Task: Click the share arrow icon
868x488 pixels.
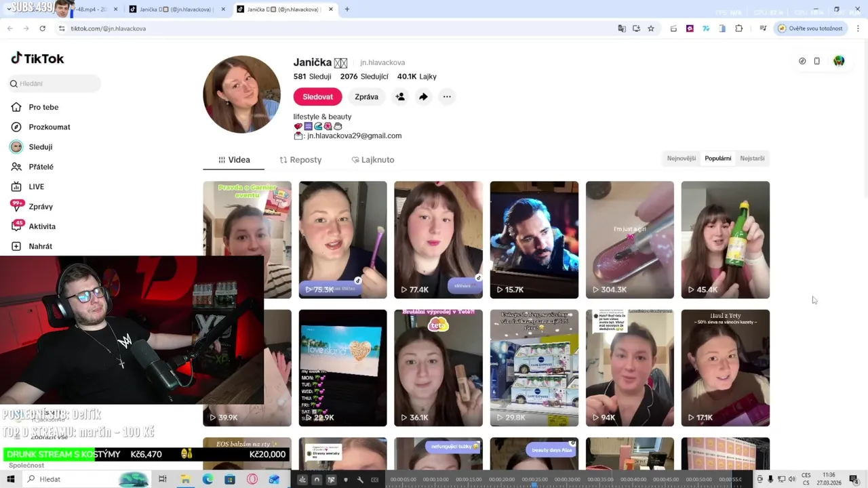Action: 423,97
